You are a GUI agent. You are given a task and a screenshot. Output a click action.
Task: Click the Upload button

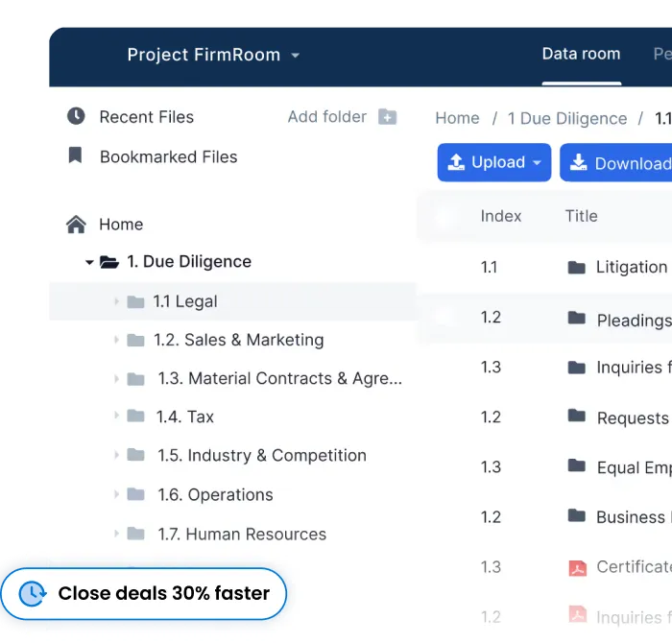[x=494, y=162]
